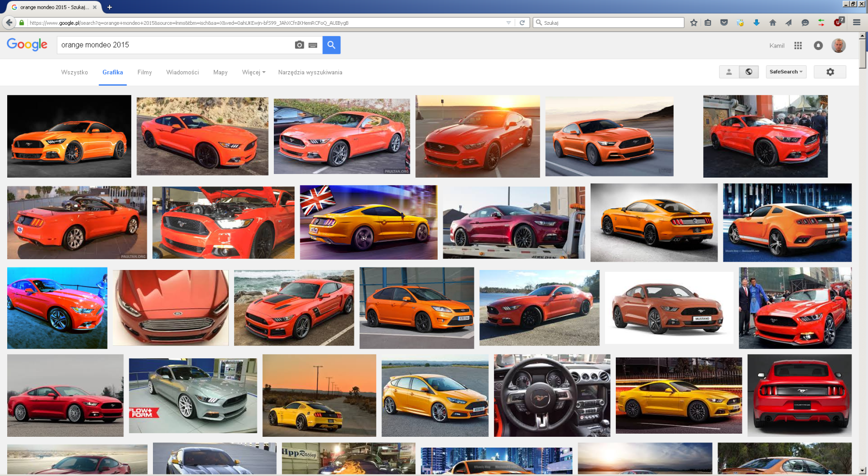Switch to the Mapy tab
This screenshot has width=868, height=476.
pos(221,72)
